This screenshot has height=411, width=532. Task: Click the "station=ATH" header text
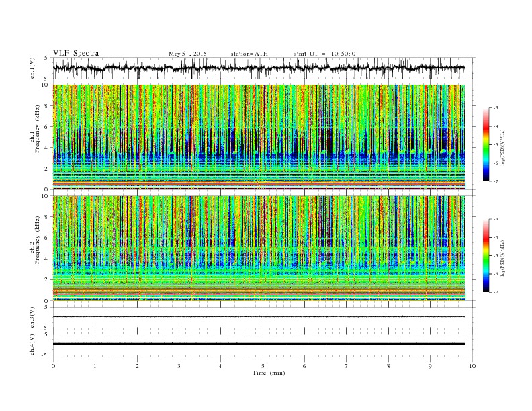pyautogui.click(x=249, y=54)
